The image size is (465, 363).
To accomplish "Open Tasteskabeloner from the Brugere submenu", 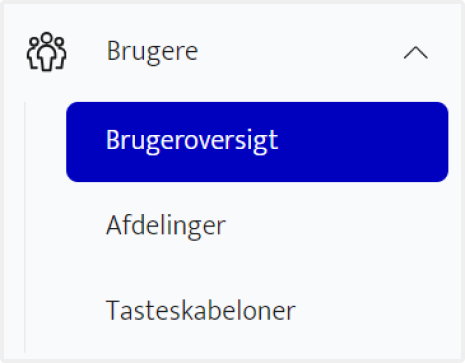I will [201, 310].
